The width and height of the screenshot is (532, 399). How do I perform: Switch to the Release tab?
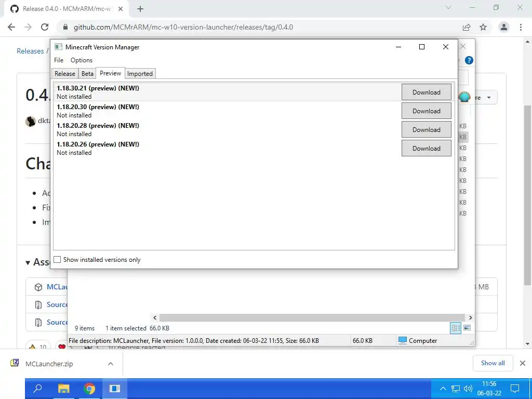[65, 74]
